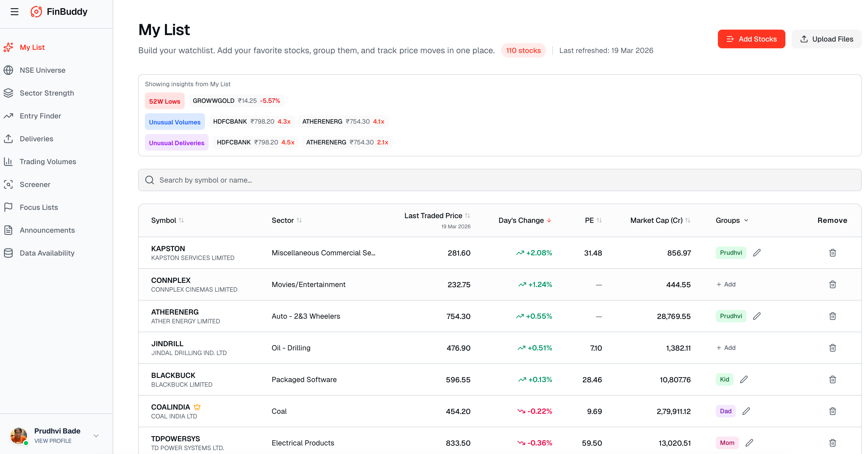Focus the symbol or name search field
The image size is (868, 454).
coord(500,180)
